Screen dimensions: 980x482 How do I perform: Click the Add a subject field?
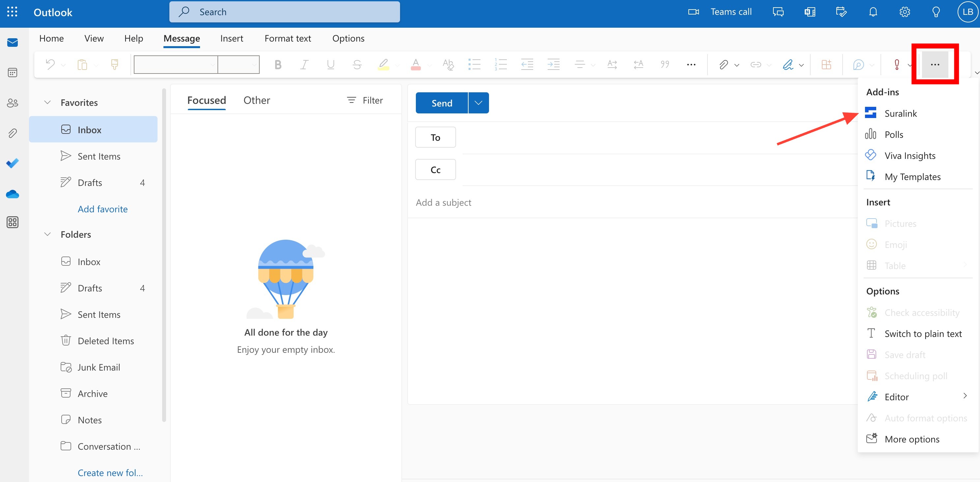pyautogui.click(x=632, y=202)
